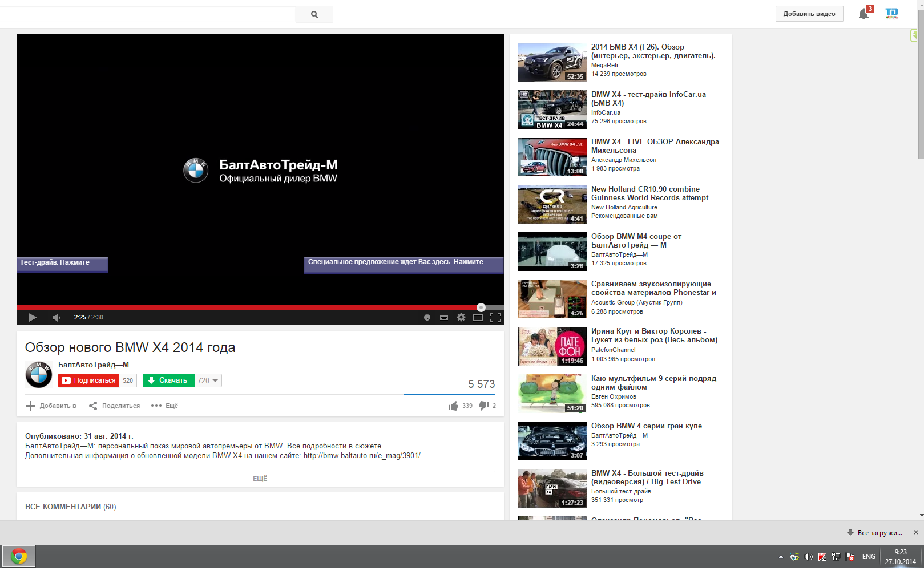Screen dimensions: 924x583
Task: Click the Добавить видео button
Action: 809,14
